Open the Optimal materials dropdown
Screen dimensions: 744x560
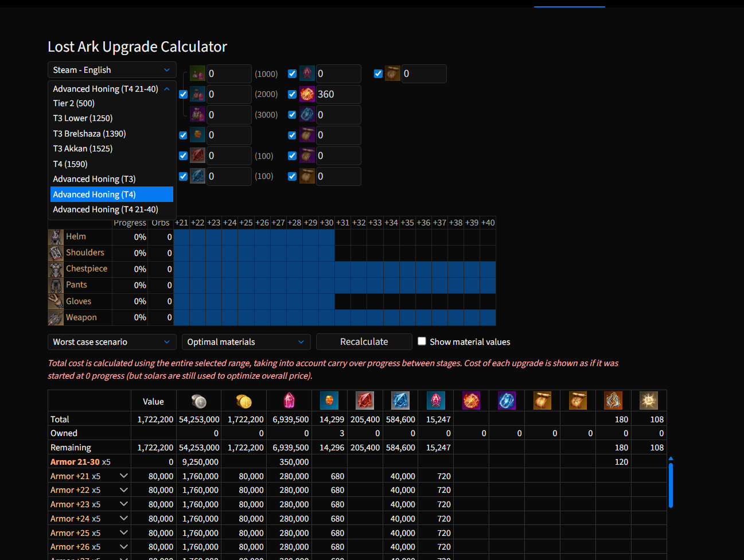click(246, 342)
